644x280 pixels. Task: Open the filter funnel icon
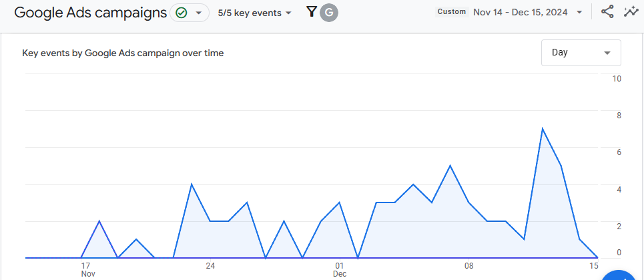[x=311, y=12]
